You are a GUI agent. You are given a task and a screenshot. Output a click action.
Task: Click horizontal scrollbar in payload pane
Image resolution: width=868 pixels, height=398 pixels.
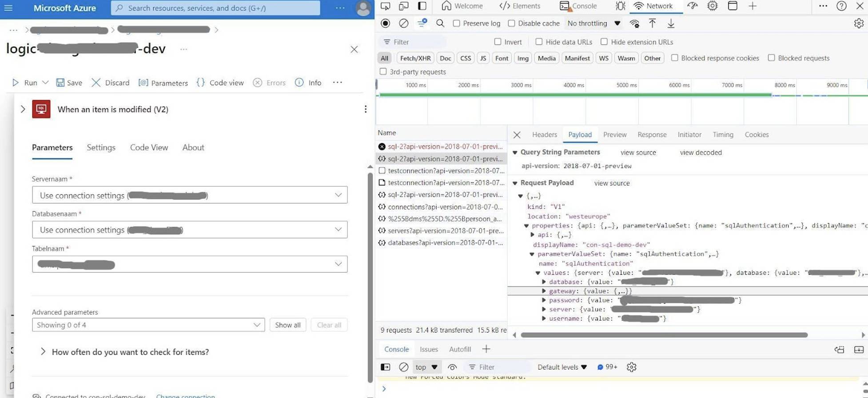point(664,335)
